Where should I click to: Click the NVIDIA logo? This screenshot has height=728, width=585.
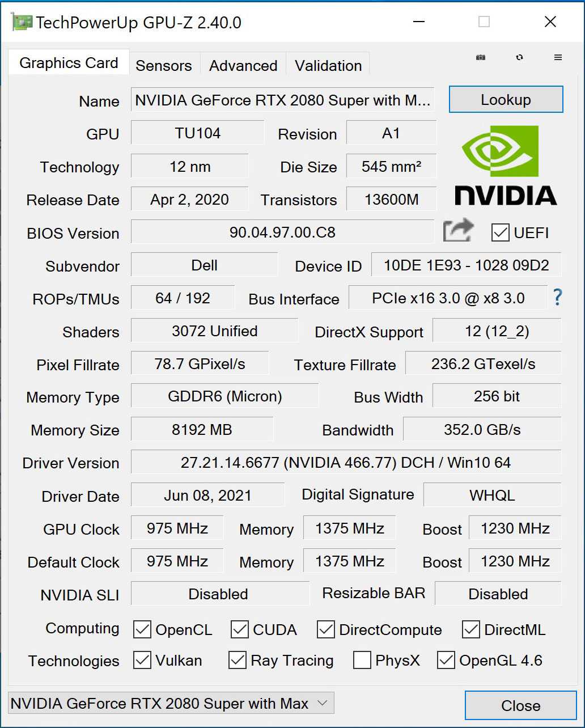[506, 164]
